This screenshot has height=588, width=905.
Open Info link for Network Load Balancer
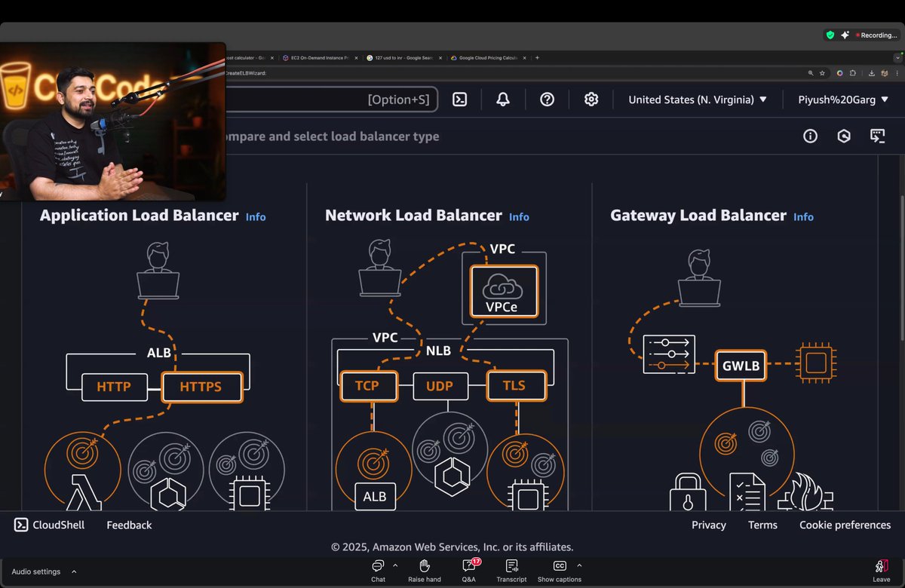(x=519, y=217)
